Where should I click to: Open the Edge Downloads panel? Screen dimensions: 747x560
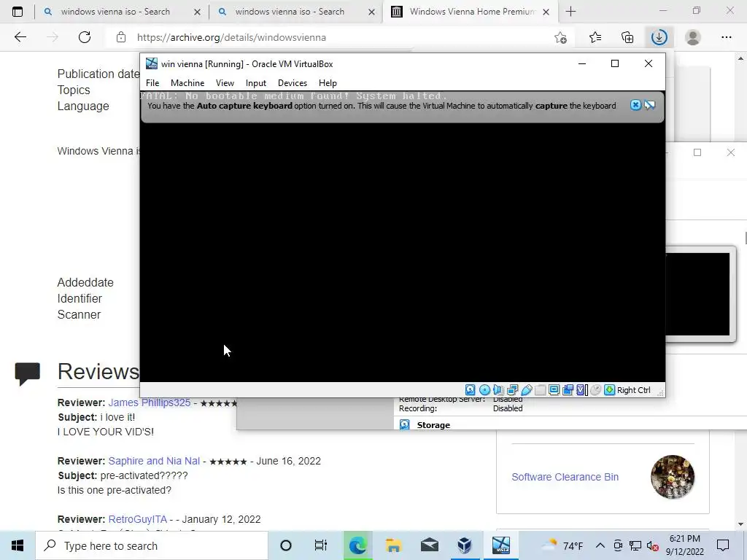[659, 37]
